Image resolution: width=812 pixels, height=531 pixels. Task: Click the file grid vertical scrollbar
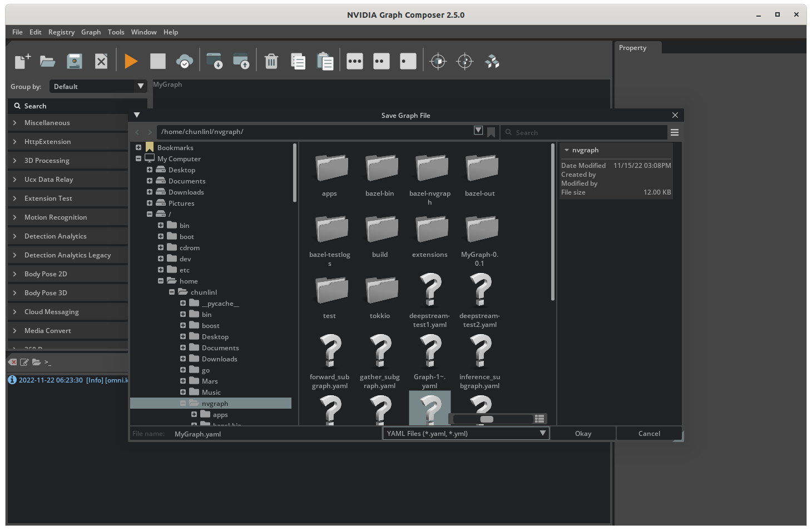click(x=552, y=222)
